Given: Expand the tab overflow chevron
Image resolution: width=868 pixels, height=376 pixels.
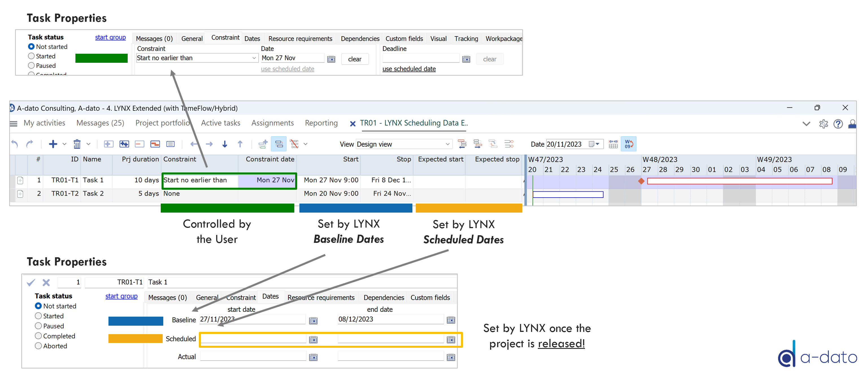Looking at the screenshot, I should pos(806,124).
